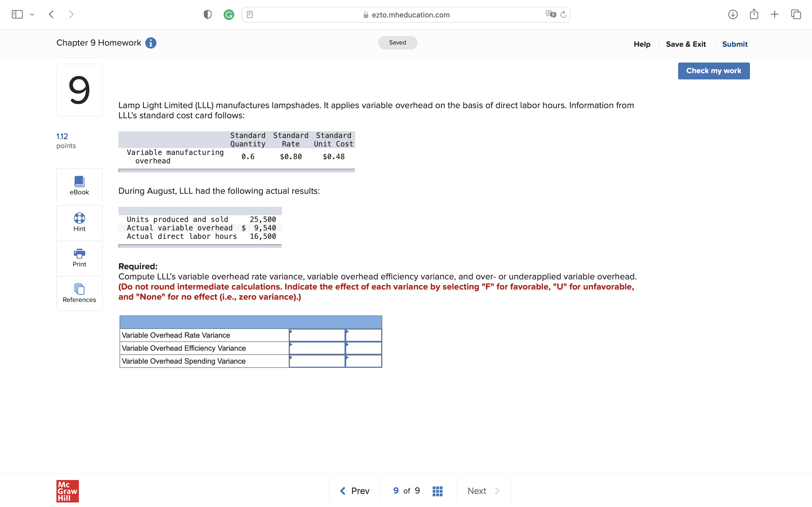Click the Safari share icon
The image size is (812, 507).
pos(754,14)
